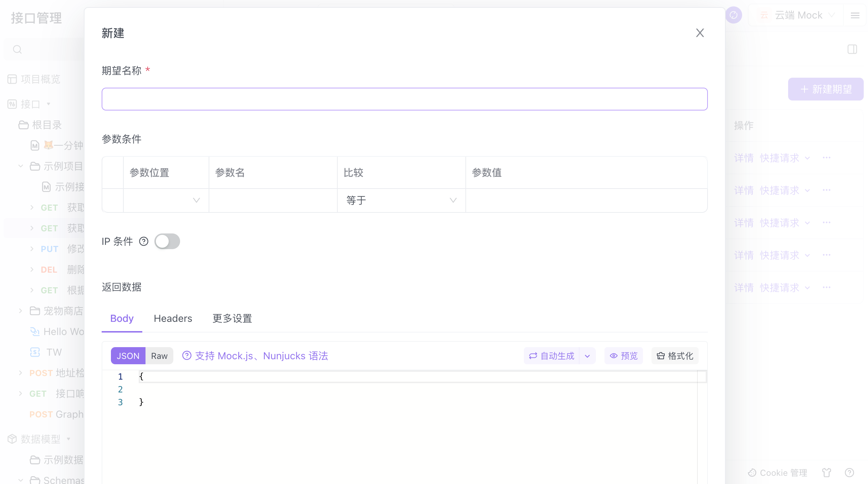868x484 pixels.
Task: Click the search magnifier icon in sidebar
Action: tap(17, 49)
